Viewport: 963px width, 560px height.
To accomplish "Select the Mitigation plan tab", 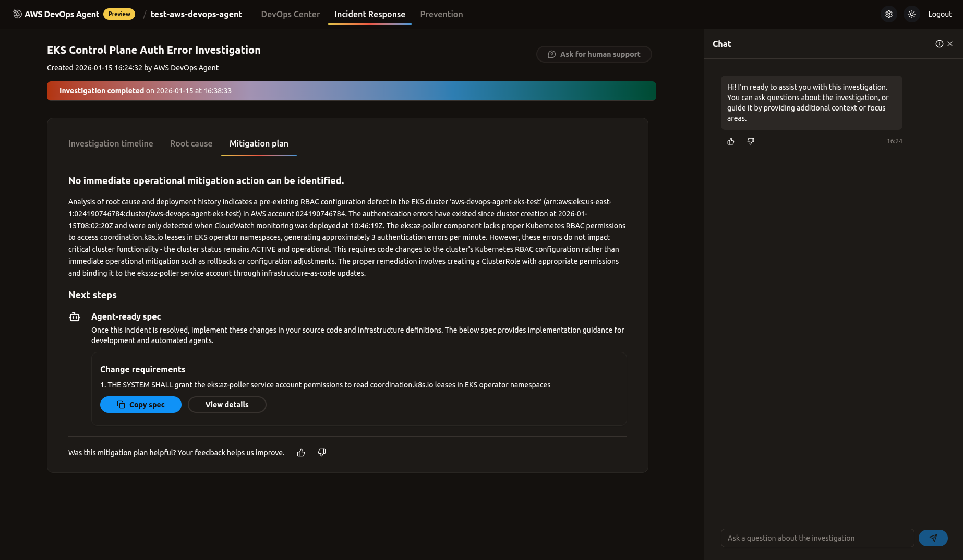I will [259, 143].
